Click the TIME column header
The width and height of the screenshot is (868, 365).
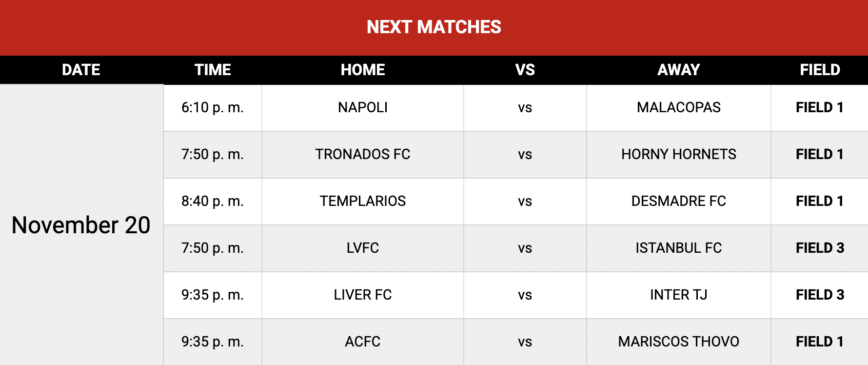coord(213,70)
